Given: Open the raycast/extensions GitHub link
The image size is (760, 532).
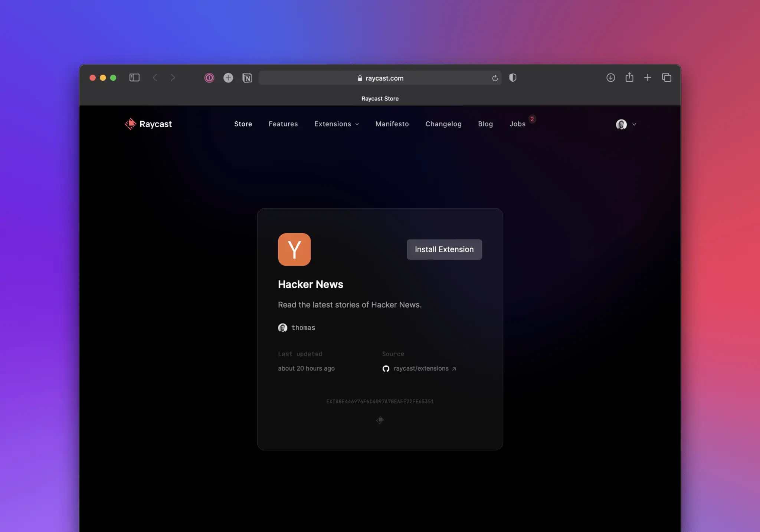Looking at the screenshot, I should [421, 368].
